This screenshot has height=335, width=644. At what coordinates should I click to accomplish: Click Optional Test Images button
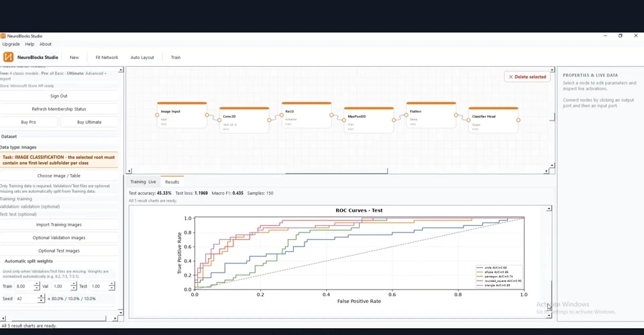(59, 251)
